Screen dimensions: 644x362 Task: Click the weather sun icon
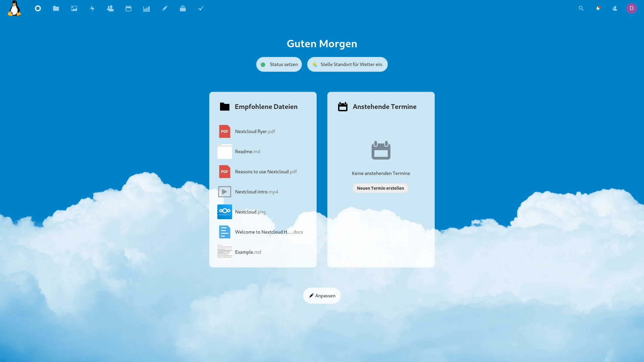click(315, 64)
